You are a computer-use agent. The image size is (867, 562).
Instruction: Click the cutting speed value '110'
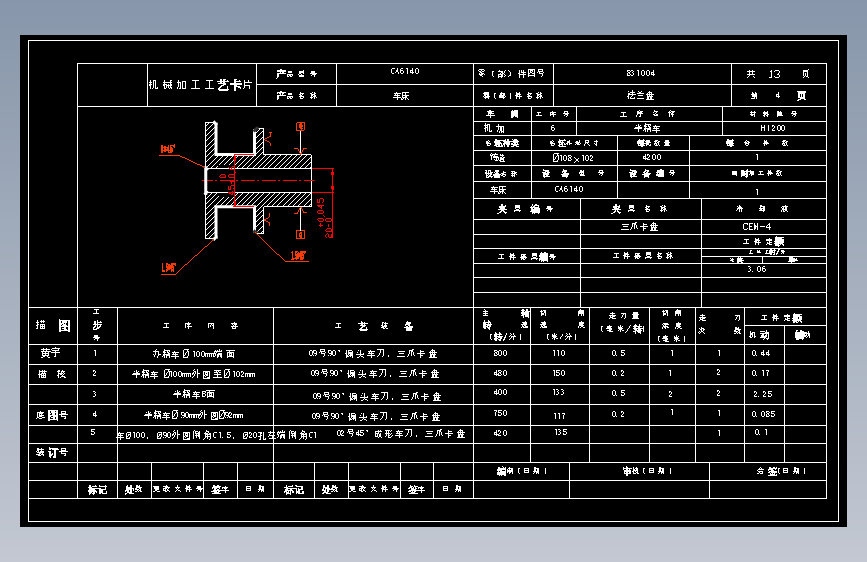point(559,353)
